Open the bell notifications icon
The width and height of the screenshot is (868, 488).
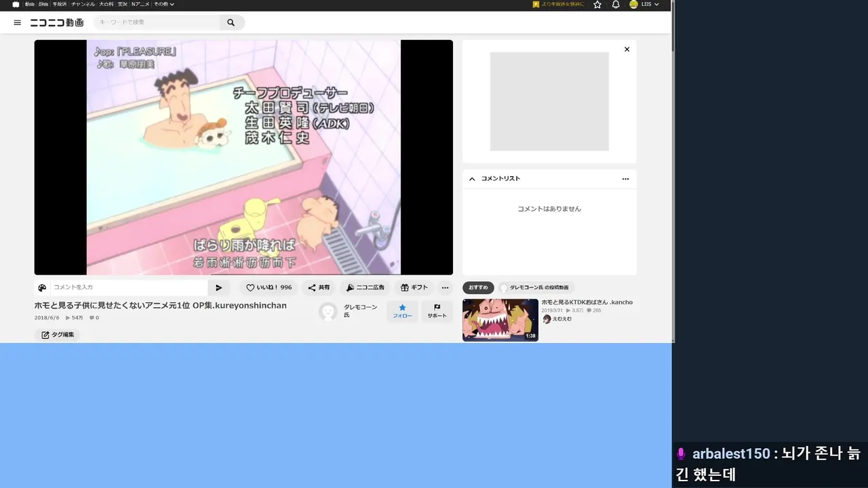[616, 4]
